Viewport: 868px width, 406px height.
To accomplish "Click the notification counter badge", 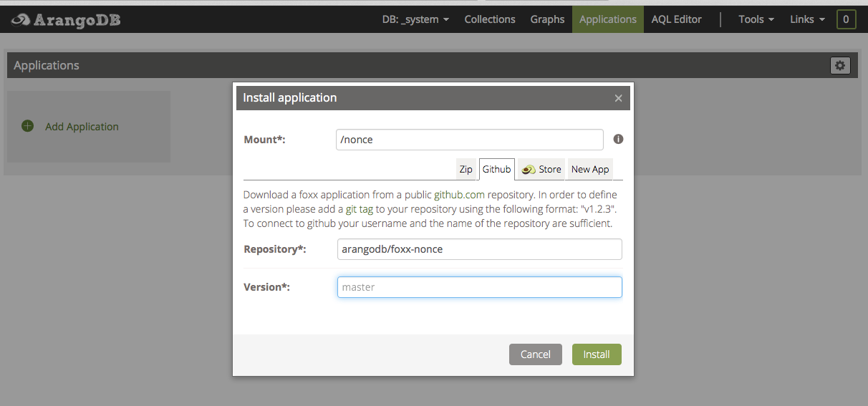I will coord(846,19).
